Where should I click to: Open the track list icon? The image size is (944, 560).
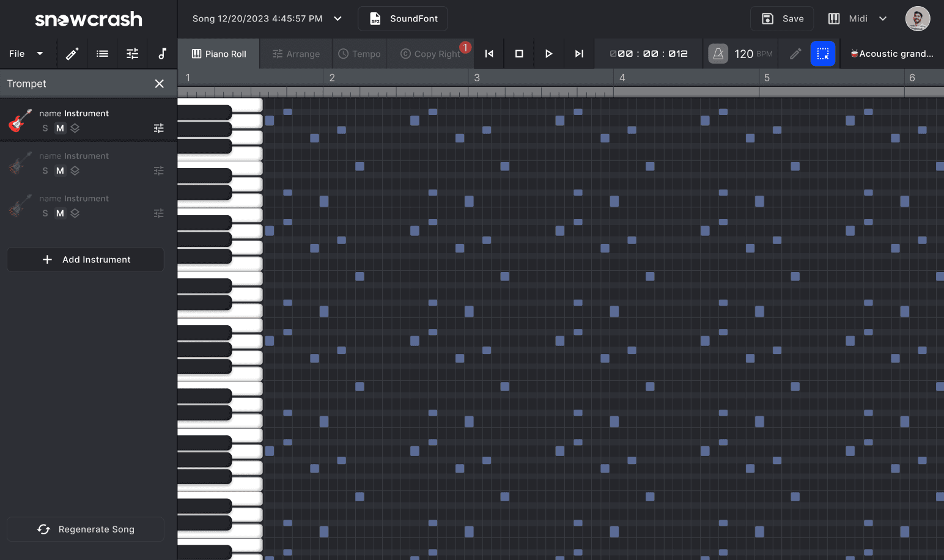click(102, 54)
